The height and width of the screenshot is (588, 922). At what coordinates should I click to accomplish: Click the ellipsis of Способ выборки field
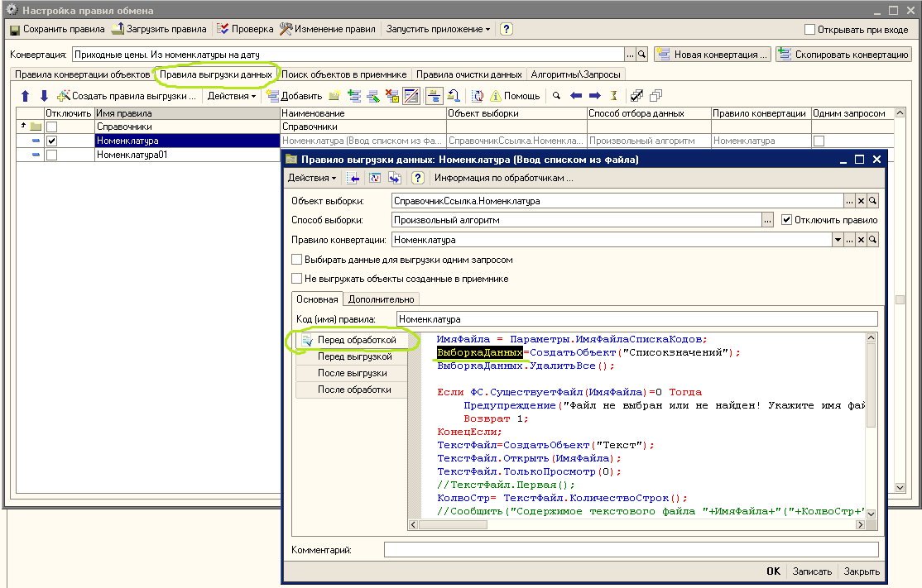click(x=767, y=220)
